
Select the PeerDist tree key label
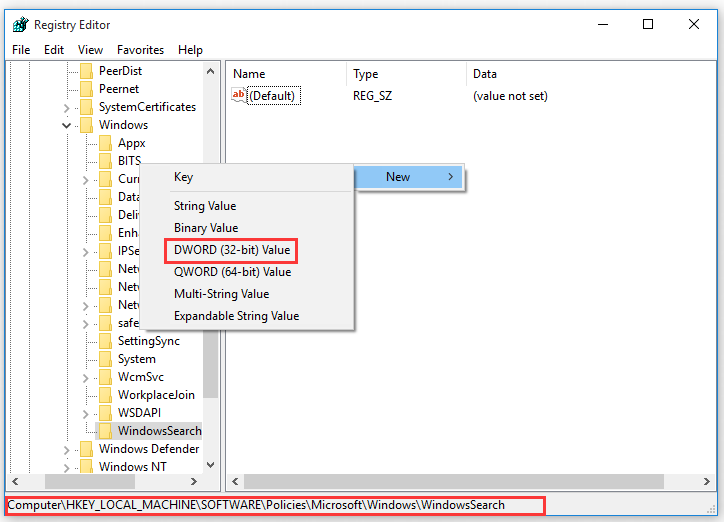point(120,71)
